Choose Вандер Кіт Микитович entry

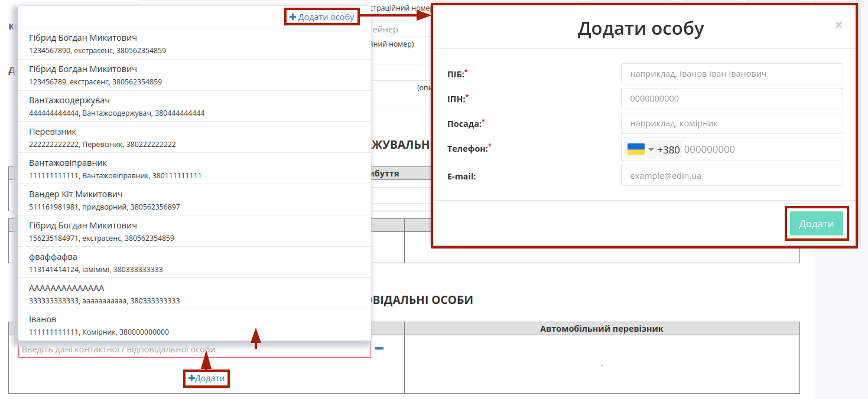tap(194, 200)
